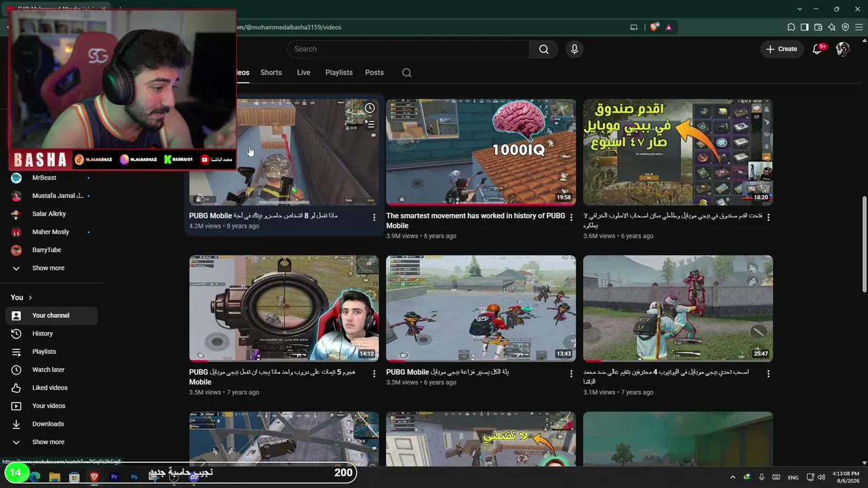
Task: Switch to the Posts tab
Action: click(374, 73)
